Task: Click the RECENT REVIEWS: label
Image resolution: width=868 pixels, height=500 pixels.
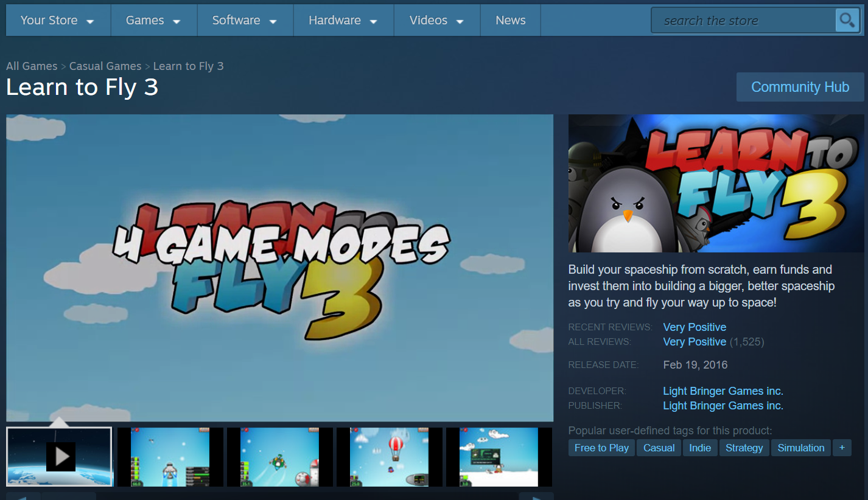Action: coord(610,327)
